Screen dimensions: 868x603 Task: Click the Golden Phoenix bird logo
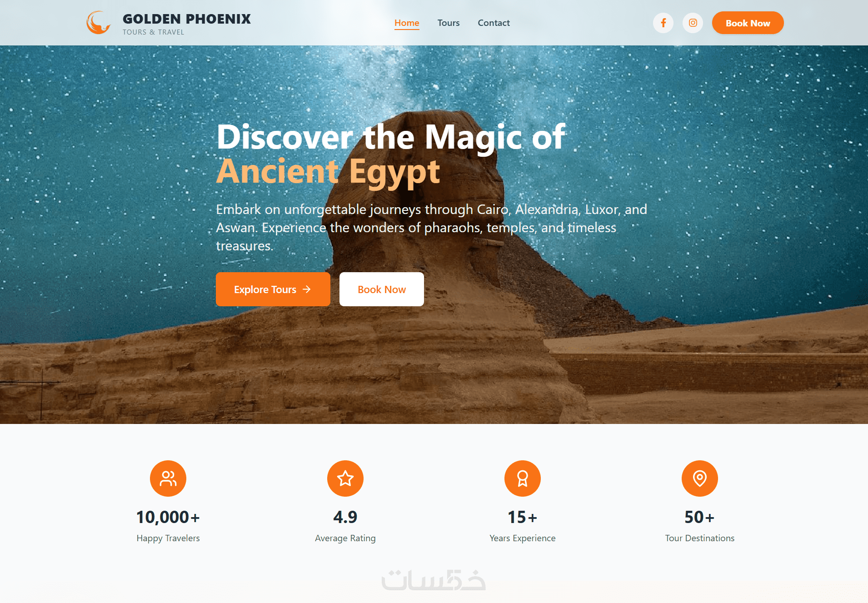click(x=99, y=23)
